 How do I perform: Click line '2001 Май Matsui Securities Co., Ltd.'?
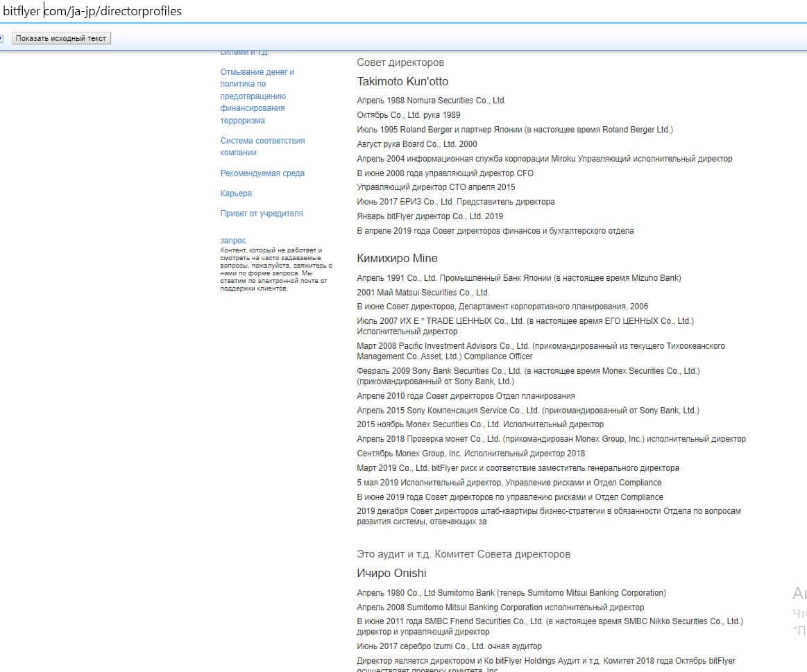(423, 292)
